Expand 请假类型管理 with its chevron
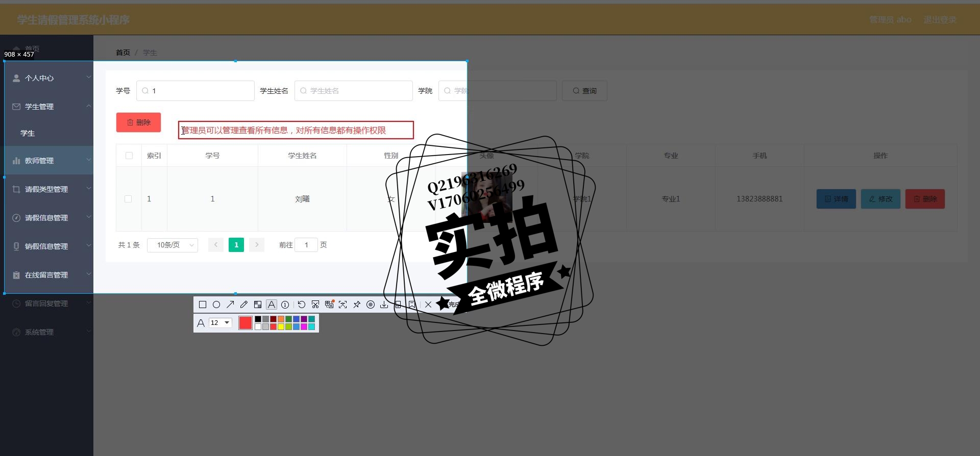Image resolution: width=980 pixels, height=456 pixels. click(x=88, y=189)
